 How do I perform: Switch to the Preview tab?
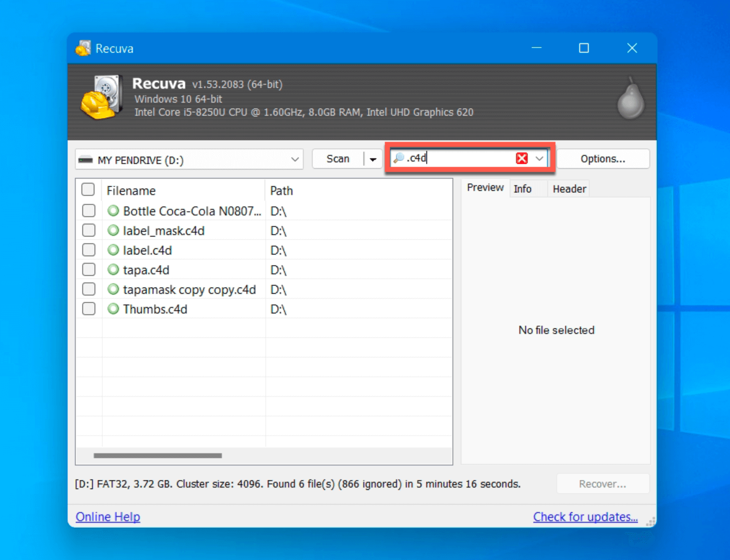click(x=485, y=188)
